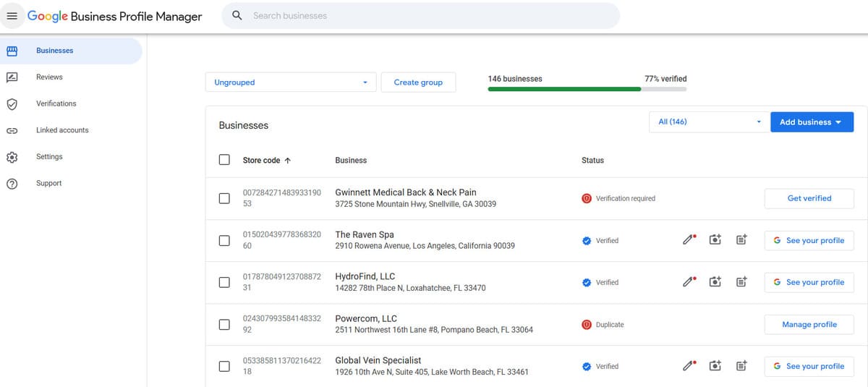Check the HydroFind, LLC row checkbox
This screenshot has height=387, width=868.
224,282
